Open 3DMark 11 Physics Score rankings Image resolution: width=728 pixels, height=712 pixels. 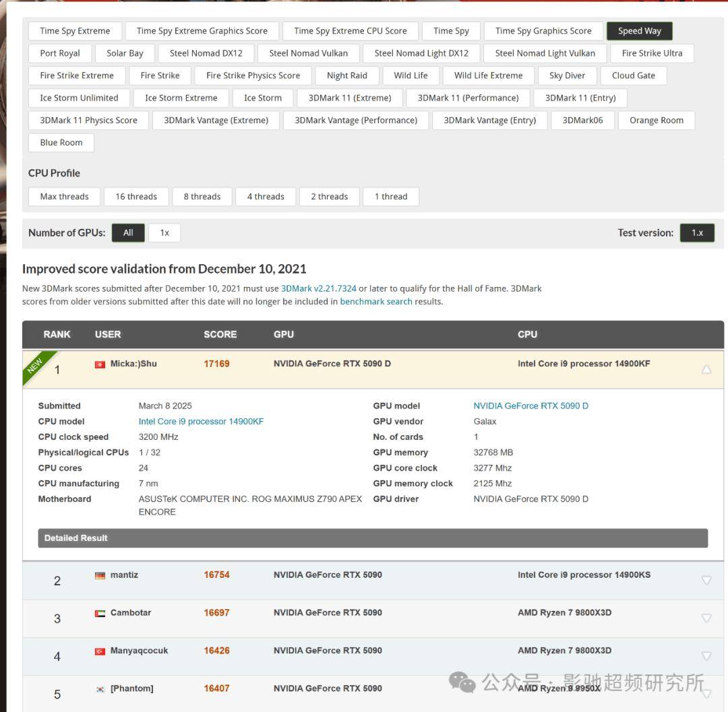[89, 120]
